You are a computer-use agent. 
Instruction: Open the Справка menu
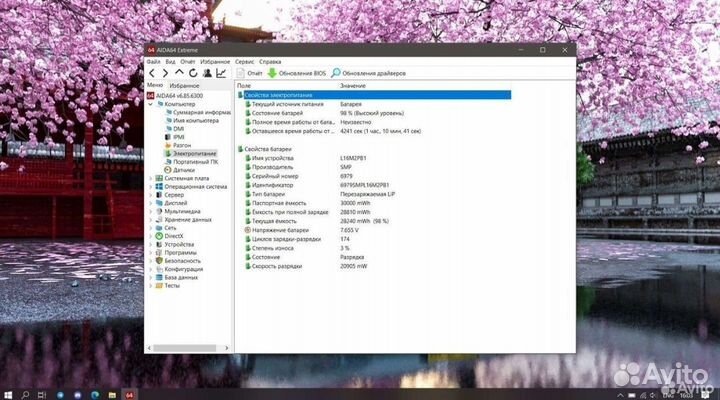[x=270, y=62]
